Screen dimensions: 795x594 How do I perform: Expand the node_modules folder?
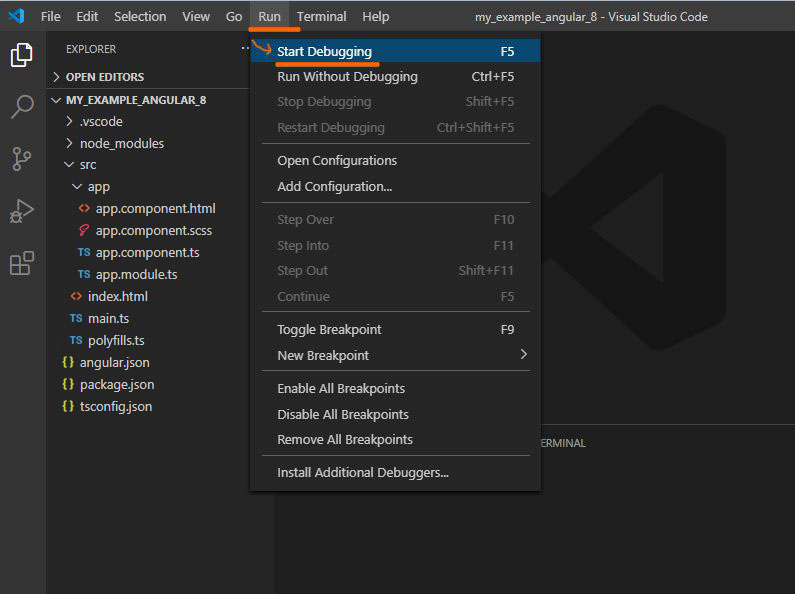pos(121,143)
